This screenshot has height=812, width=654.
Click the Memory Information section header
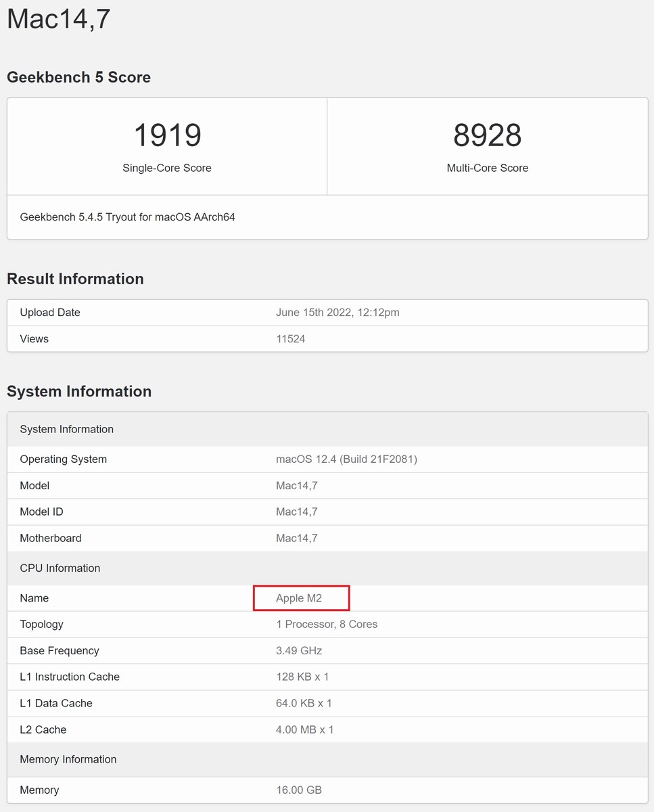pos(327,760)
